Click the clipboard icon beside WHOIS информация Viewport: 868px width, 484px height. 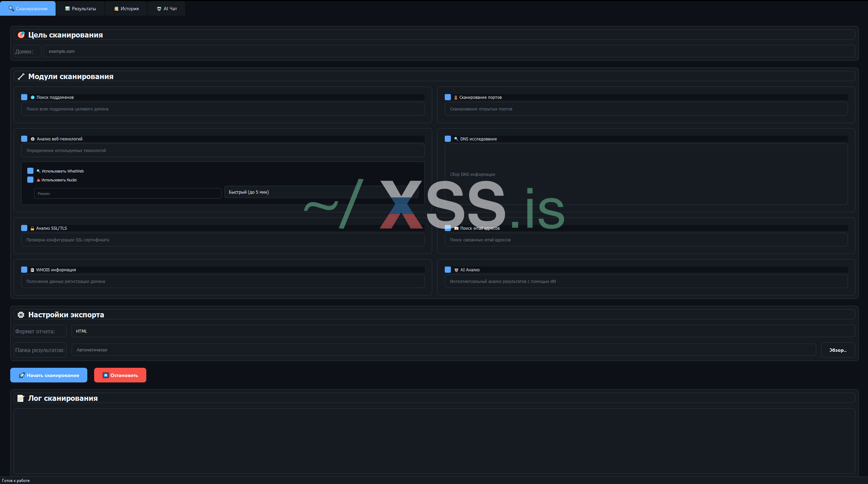[32, 270]
